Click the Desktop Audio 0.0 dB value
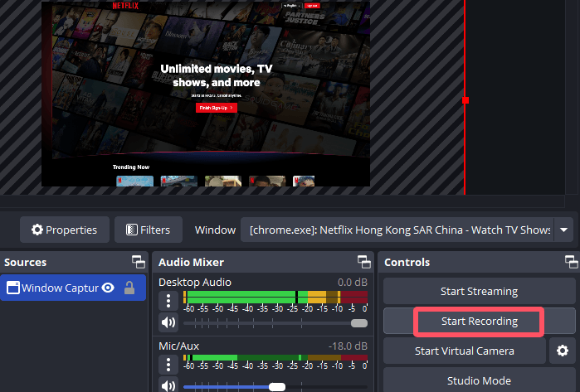Image resolution: width=580 pixels, height=392 pixels. click(x=352, y=283)
